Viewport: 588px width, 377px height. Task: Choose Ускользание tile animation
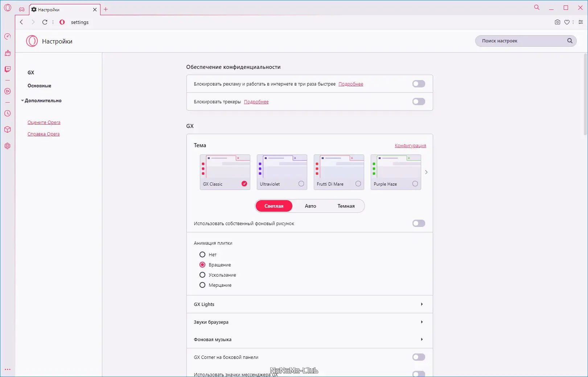(x=202, y=275)
